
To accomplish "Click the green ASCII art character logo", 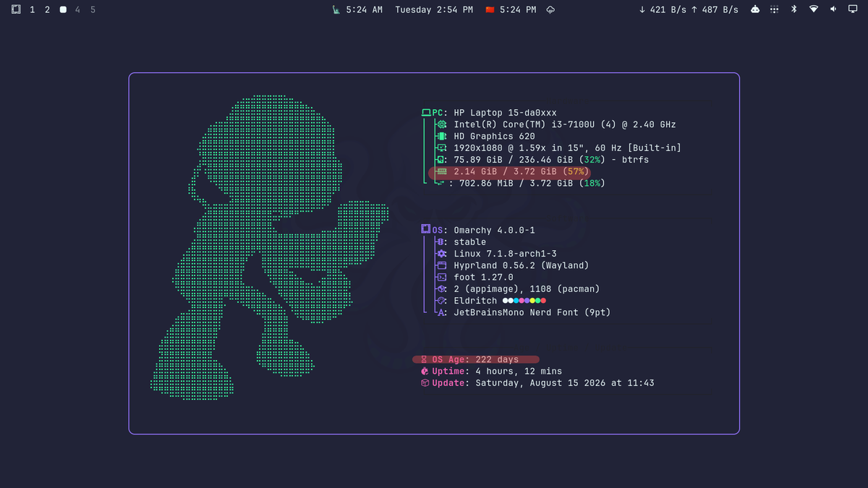I will [x=269, y=247].
